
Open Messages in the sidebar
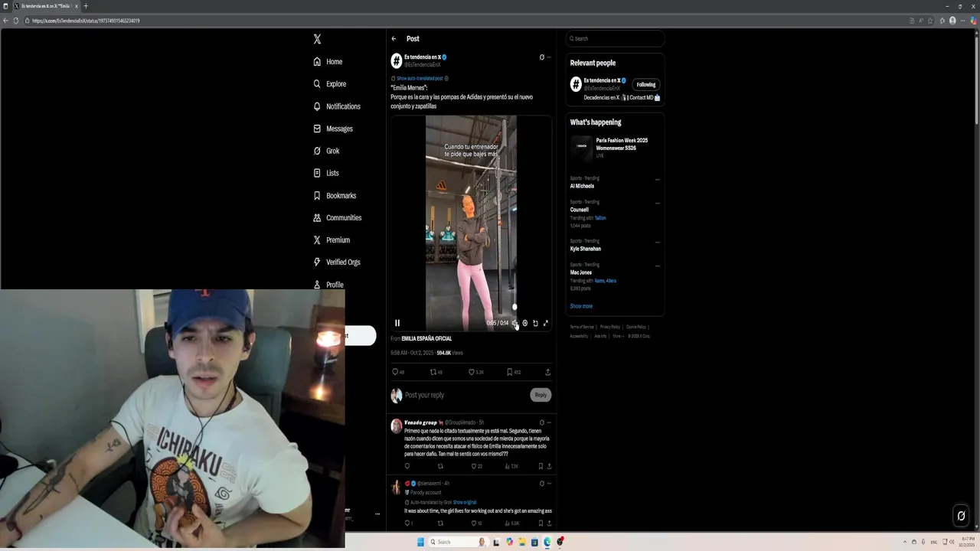click(332, 129)
